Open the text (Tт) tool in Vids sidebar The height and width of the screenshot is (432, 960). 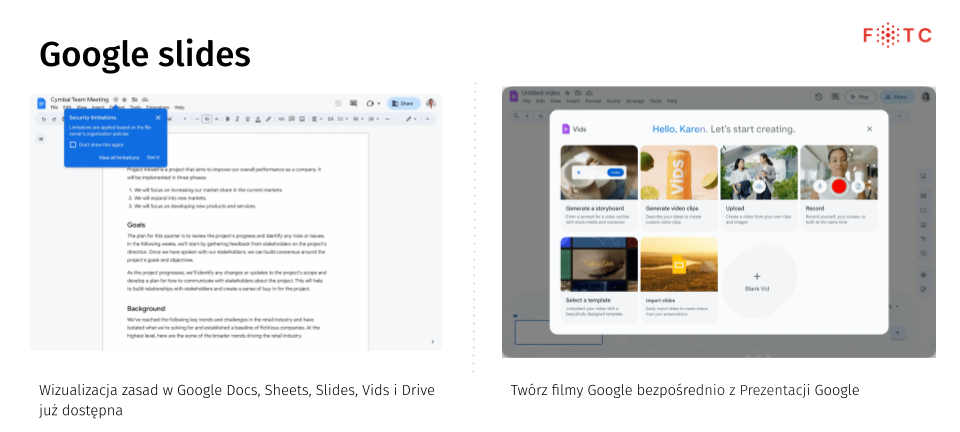923,239
